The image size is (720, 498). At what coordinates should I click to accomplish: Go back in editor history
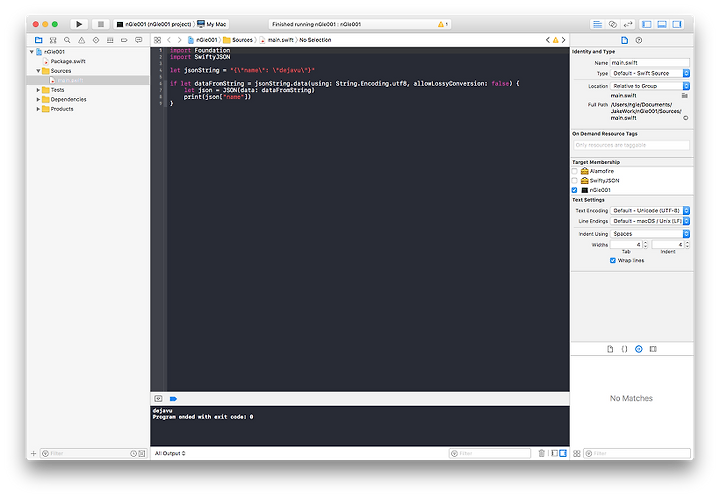(x=169, y=40)
